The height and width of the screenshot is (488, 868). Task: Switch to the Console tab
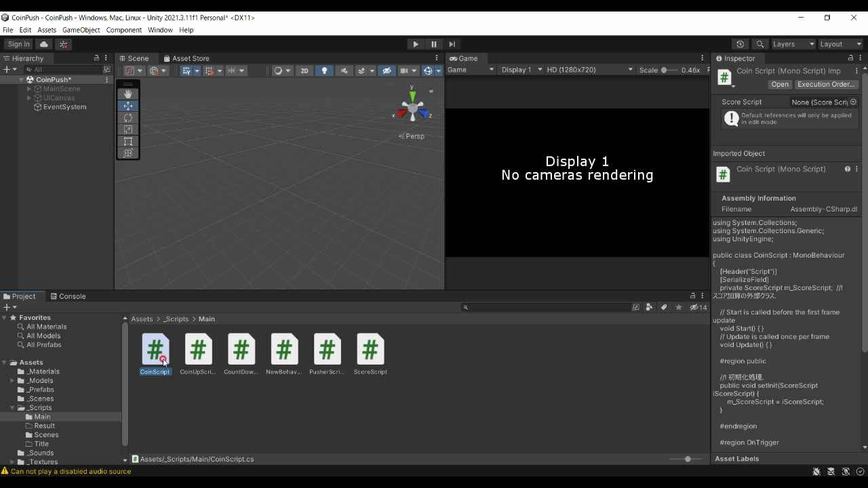[x=68, y=296]
